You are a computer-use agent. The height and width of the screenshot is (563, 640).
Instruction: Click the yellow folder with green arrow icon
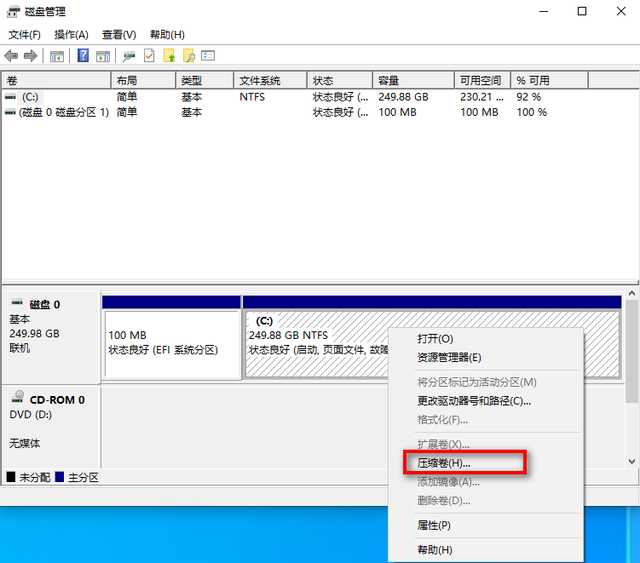click(x=169, y=56)
